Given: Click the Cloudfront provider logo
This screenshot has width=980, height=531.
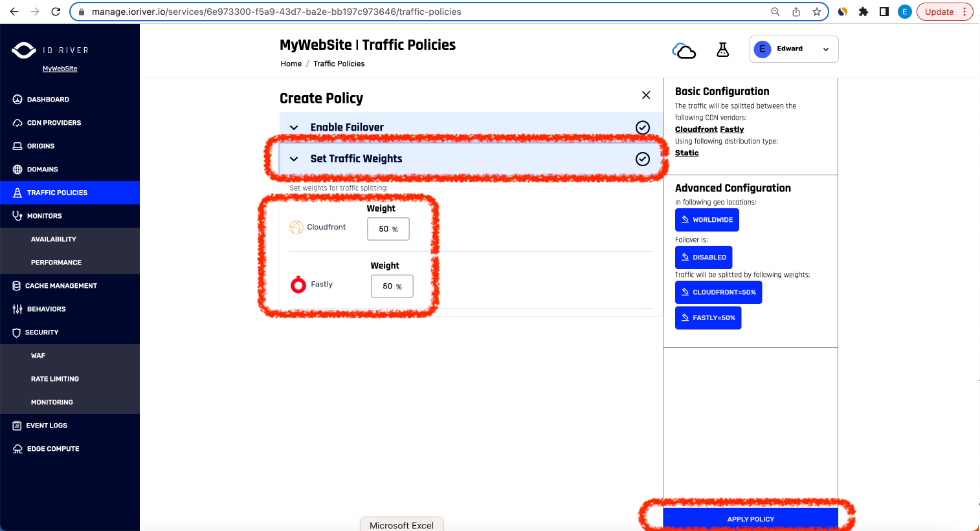Looking at the screenshot, I should 296,227.
